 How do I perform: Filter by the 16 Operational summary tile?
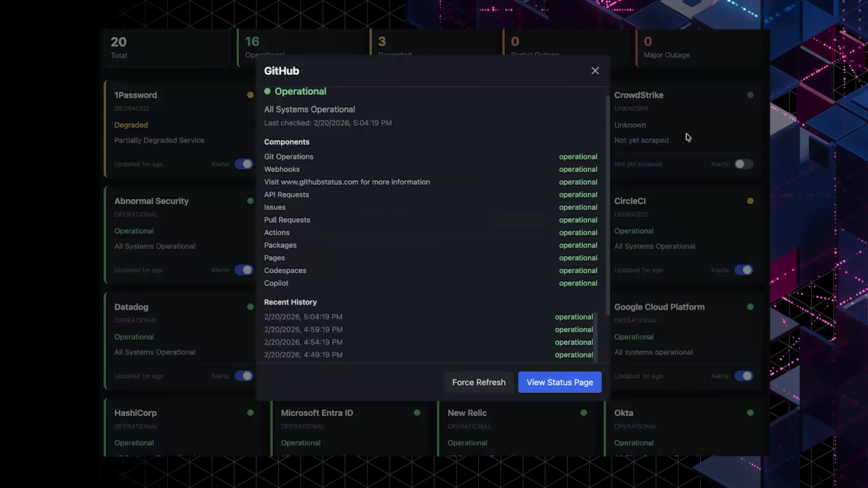pos(301,43)
